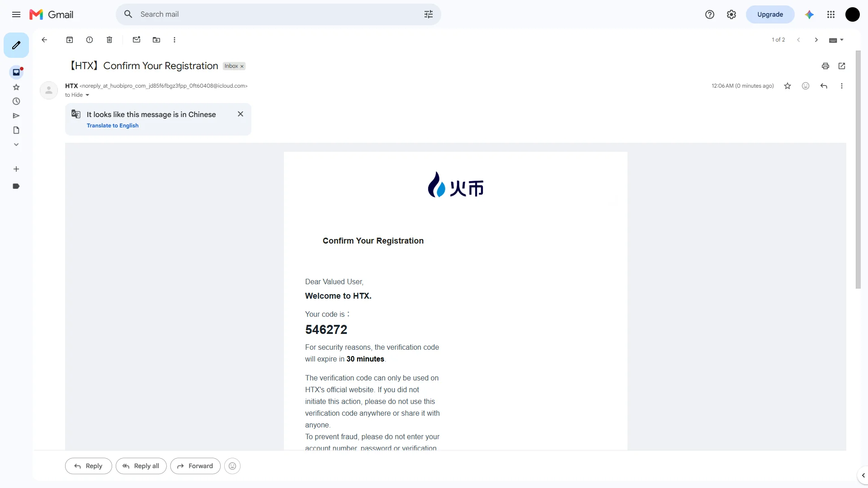868x488 pixels.
Task: Click the search magnifier icon
Action: click(x=128, y=14)
